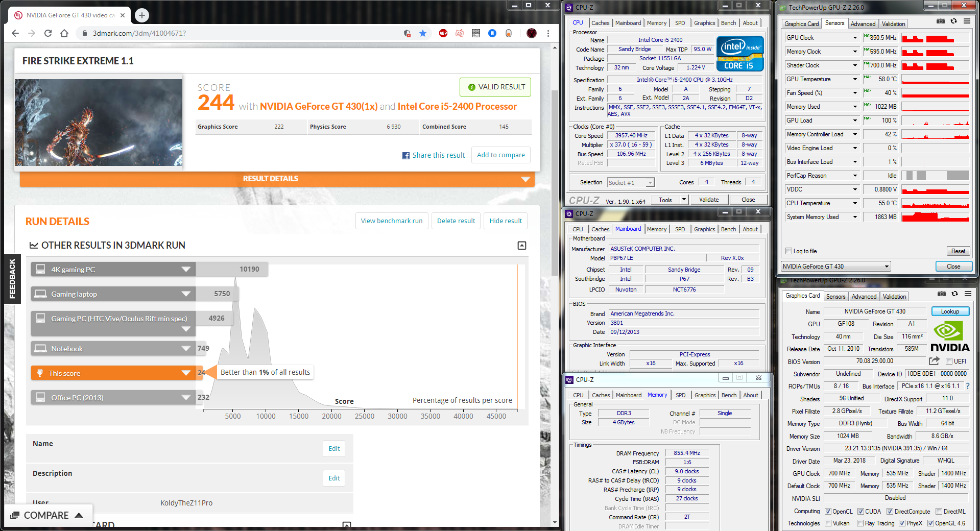The height and width of the screenshot is (531, 980).
Task: Open the PerfCap Reason sensor dropdown arrow
Action: (855, 176)
